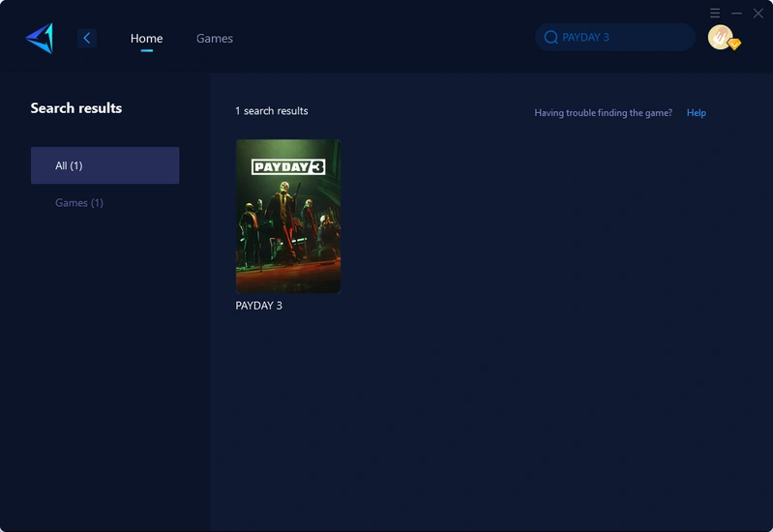
Task: Click "Having trouble finding the game?" text
Action: pyautogui.click(x=603, y=113)
